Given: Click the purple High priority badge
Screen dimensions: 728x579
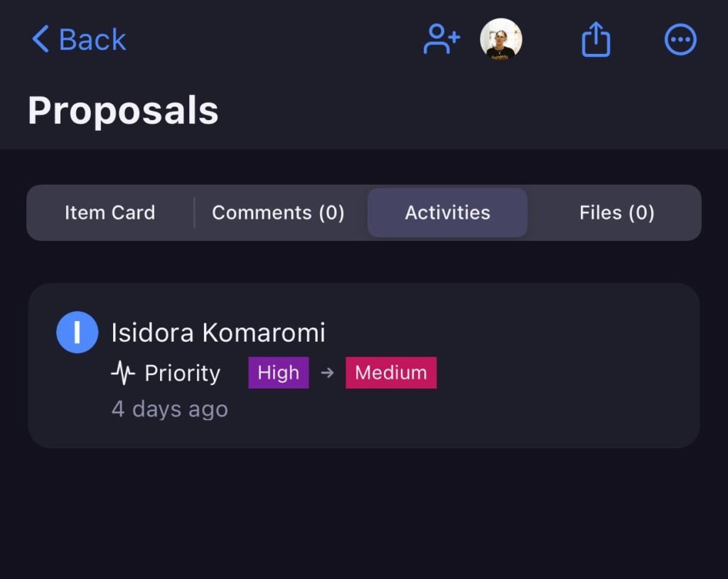Looking at the screenshot, I should point(279,372).
